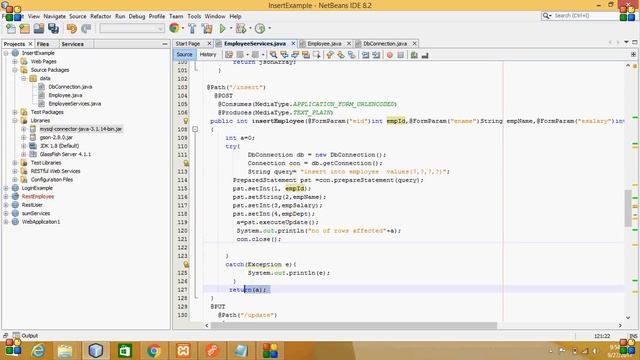The width and height of the screenshot is (640, 360).
Task: Open the View menu
Action: tap(34, 16)
